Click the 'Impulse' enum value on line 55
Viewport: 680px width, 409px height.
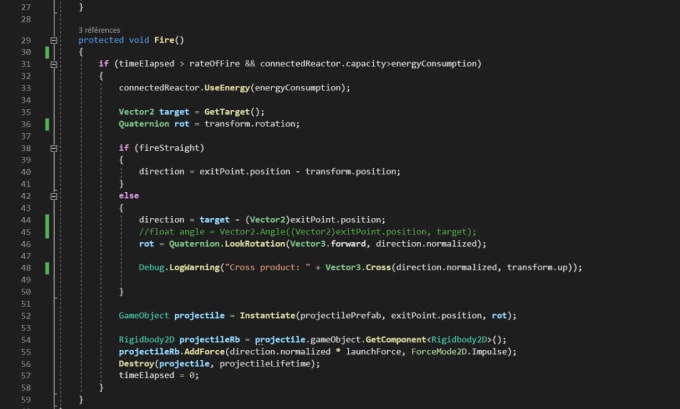tap(489, 351)
